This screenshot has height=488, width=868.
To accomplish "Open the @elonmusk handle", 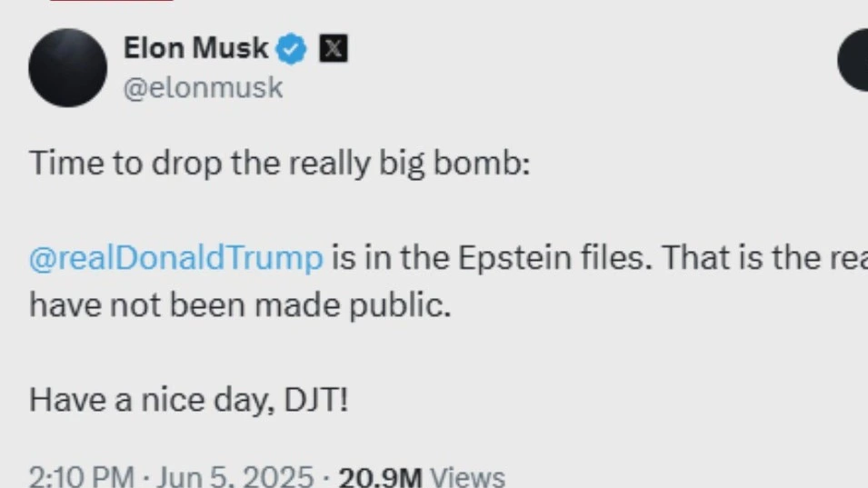I will tap(203, 88).
